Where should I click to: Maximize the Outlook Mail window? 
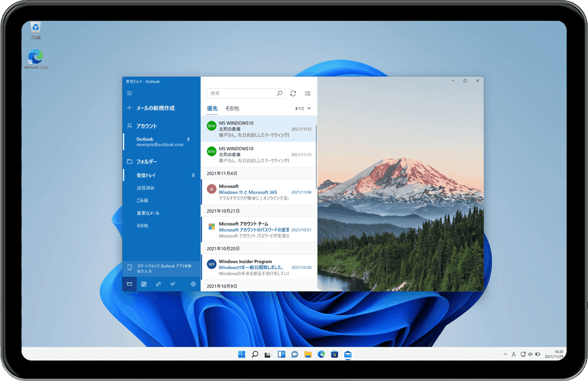[466, 81]
